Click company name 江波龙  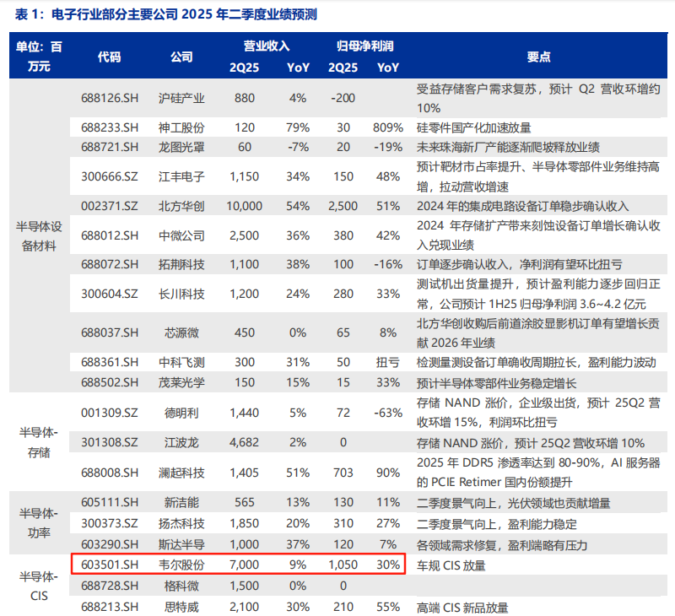[181, 442]
